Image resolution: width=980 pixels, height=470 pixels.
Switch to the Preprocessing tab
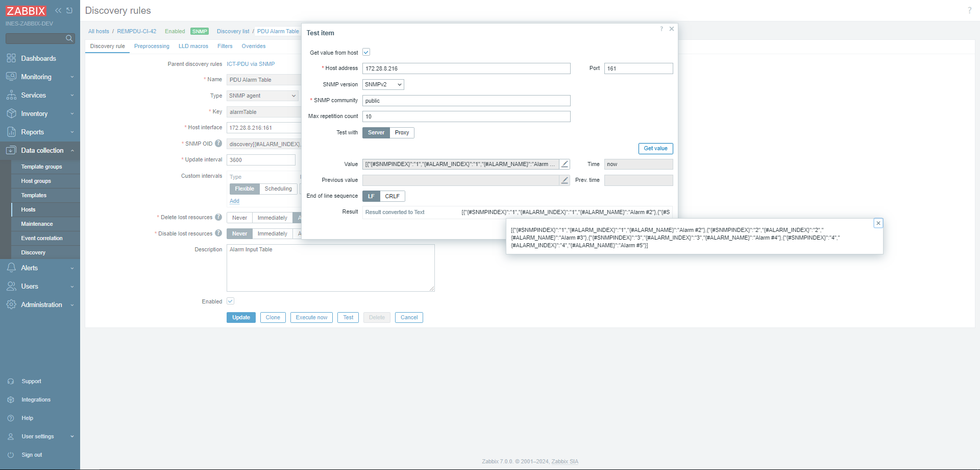(152, 46)
